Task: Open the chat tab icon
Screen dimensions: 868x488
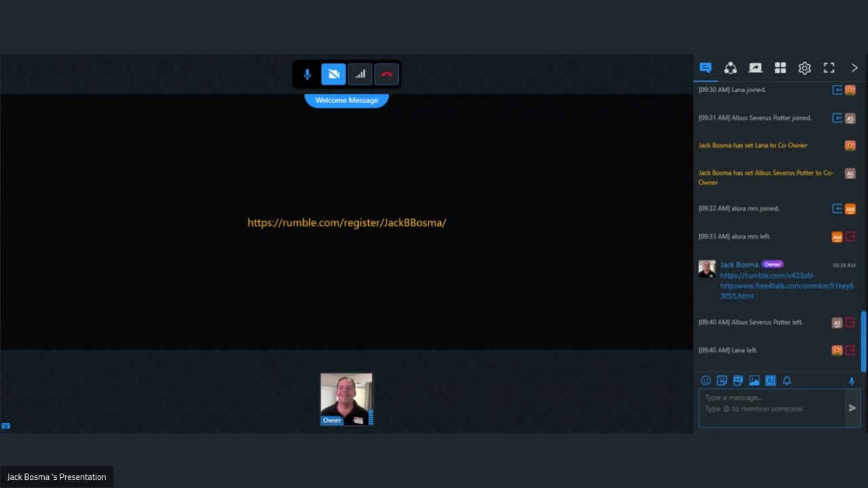Action: pyautogui.click(x=705, y=68)
